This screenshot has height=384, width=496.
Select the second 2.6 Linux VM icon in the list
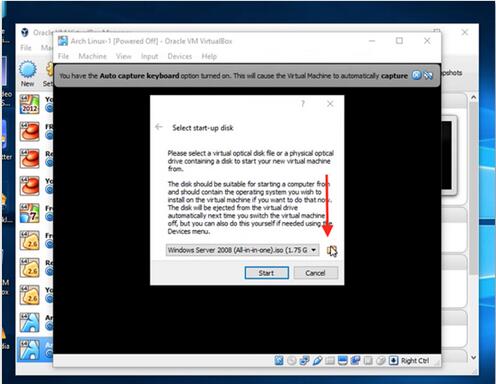[x=29, y=268]
